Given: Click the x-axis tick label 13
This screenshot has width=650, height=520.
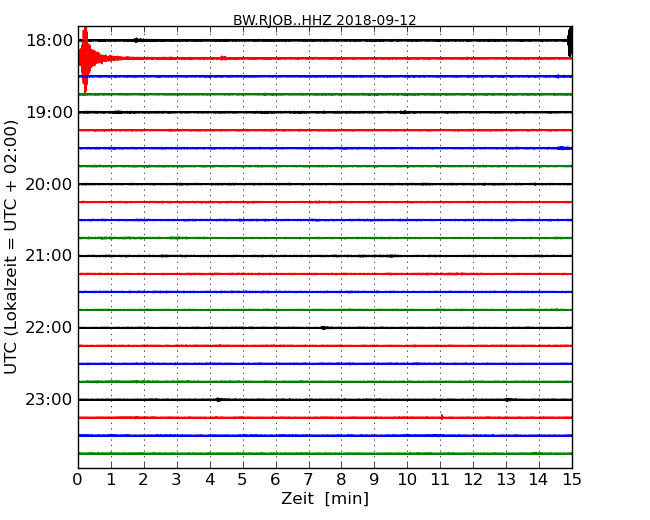Looking at the screenshot, I should click(506, 480).
